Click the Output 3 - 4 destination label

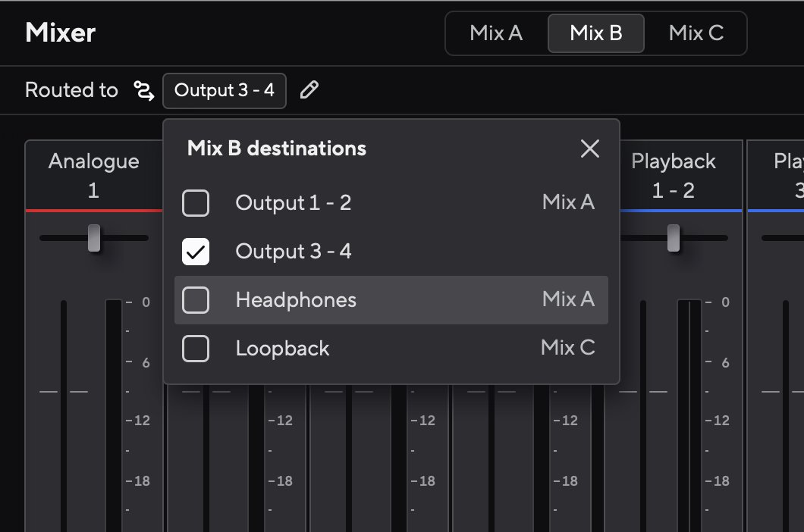(x=294, y=252)
